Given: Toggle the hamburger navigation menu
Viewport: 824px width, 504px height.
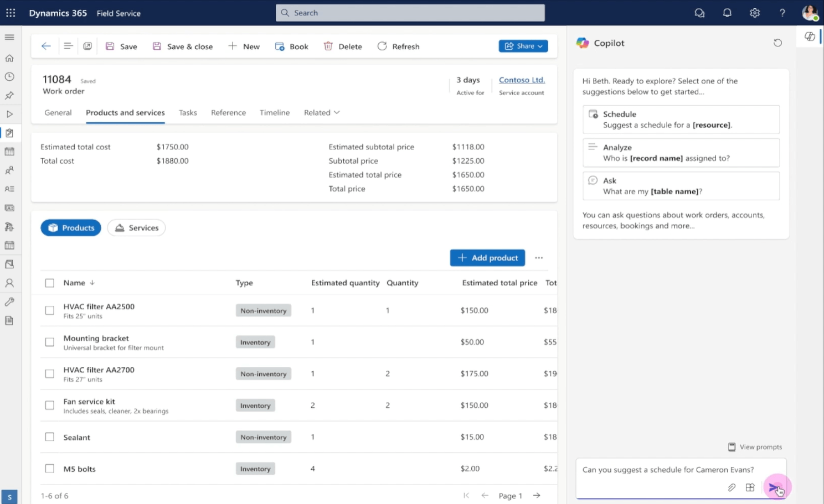Looking at the screenshot, I should tap(9, 37).
